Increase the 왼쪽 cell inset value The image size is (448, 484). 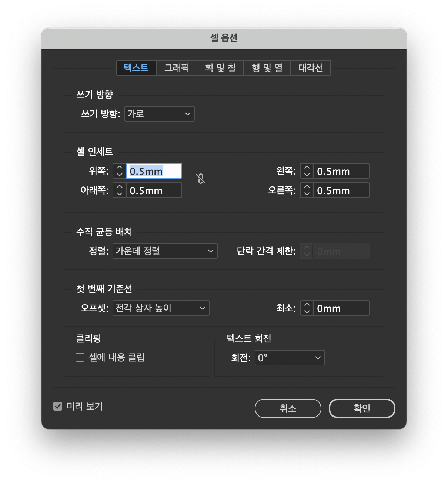click(307, 168)
